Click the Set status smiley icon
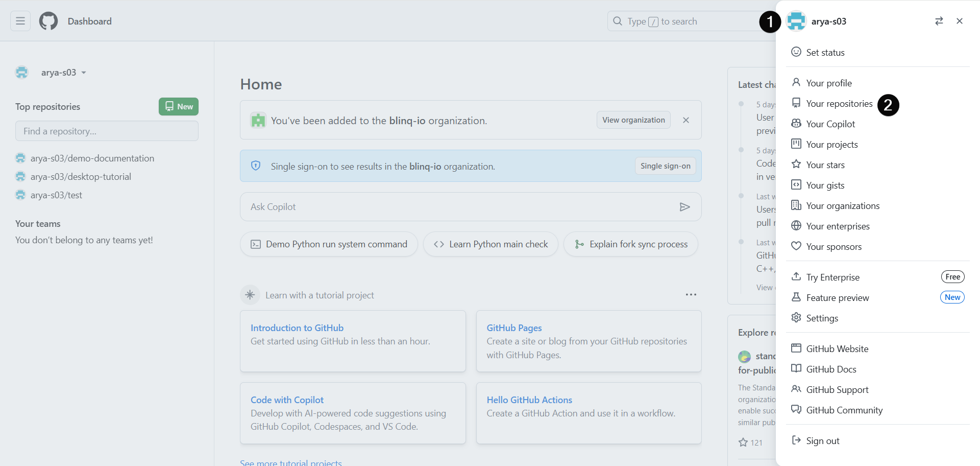This screenshot has height=466, width=980. (796, 52)
